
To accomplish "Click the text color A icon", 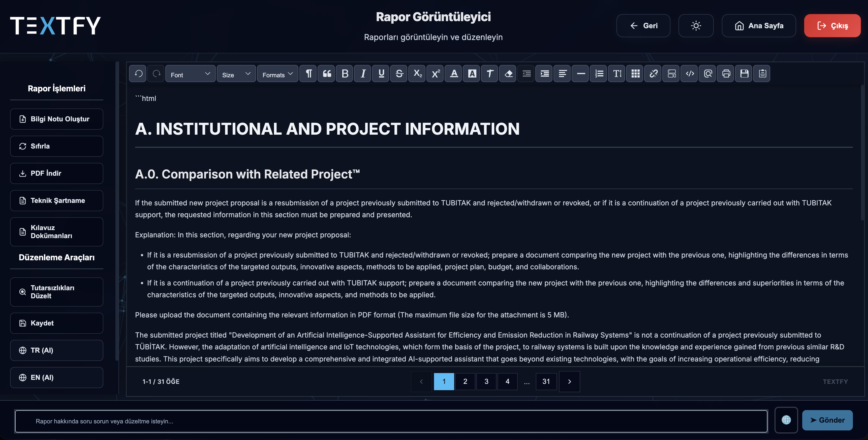I will 454,74.
